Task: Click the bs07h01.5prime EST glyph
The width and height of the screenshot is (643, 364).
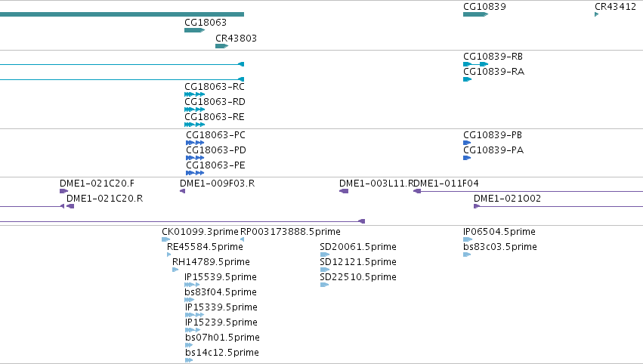Action: [189, 345]
